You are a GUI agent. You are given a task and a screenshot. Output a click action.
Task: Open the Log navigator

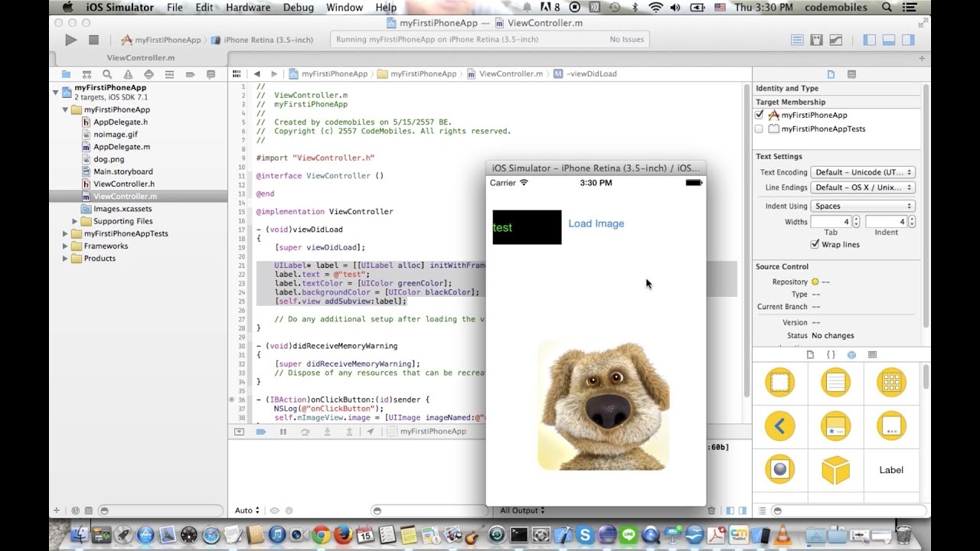211,74
